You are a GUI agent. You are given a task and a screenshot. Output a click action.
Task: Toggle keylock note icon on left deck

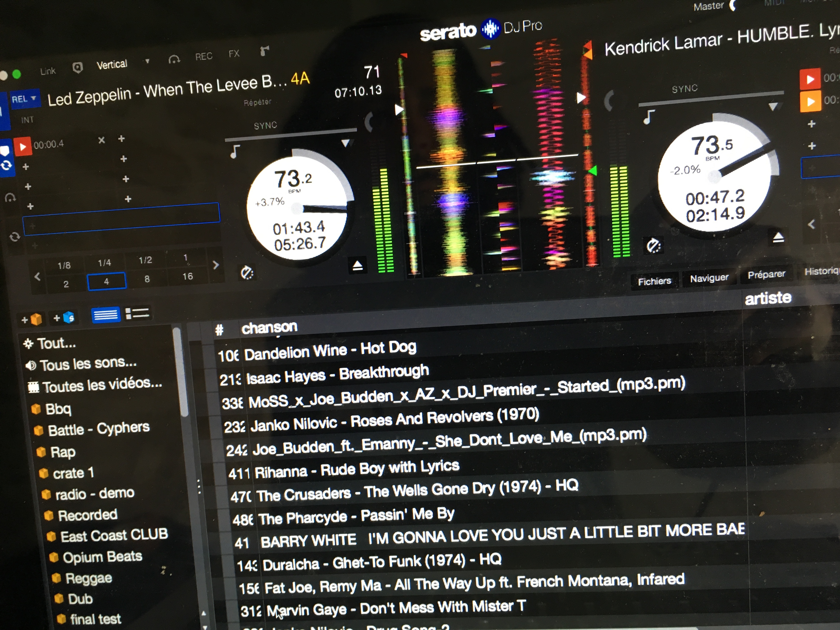click(x=235, y=151)
